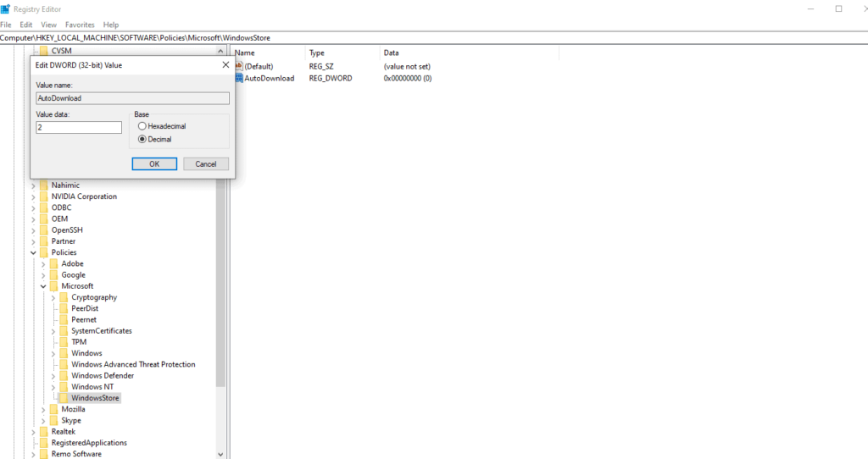Expand the Adobe key chevron
The height and width of the screenshot is (459, 868).
click(43, 264)
